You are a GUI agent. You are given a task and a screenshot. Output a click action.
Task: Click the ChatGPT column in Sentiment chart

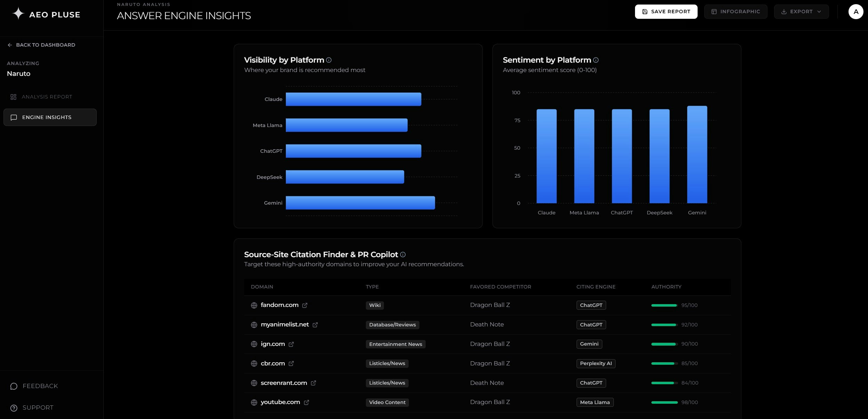point(622,156)
